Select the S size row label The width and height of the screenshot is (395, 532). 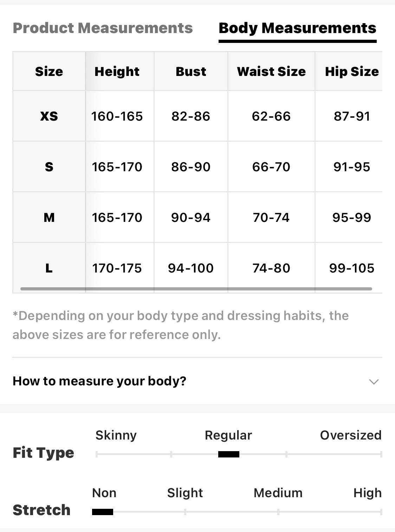coord(49,167)
